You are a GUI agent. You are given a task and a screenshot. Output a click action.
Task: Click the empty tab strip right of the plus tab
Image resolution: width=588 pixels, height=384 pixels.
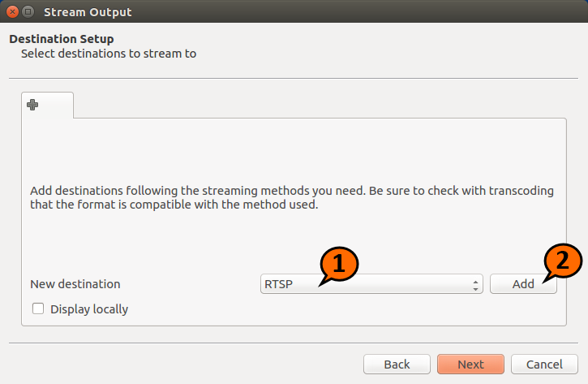(324, 105)
